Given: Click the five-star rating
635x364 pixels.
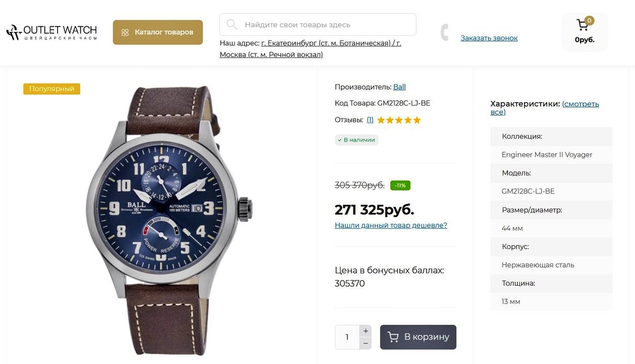Looking at the screenshot, I should click(398, 120).
